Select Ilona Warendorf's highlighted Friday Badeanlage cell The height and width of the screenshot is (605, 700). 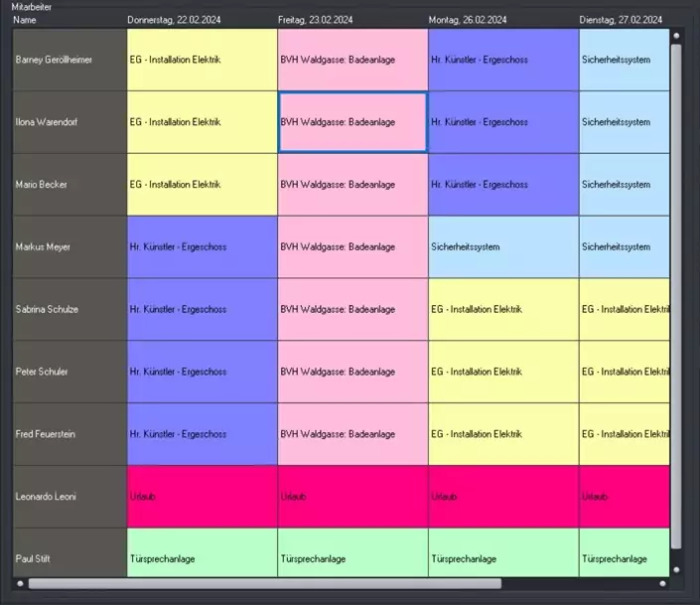pyautogui.click(x=352, y=122)
